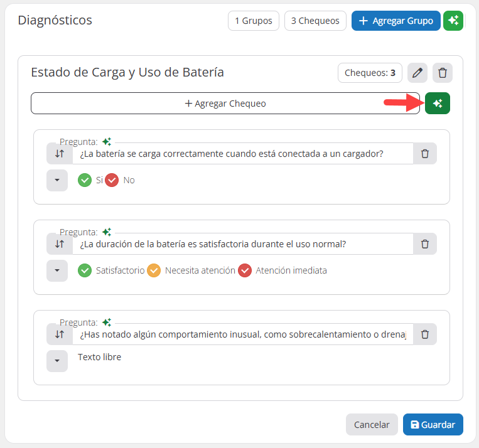
Task: Click the green AI sparkle button beside Agregar Grupo
Action: tap(453, 21)
